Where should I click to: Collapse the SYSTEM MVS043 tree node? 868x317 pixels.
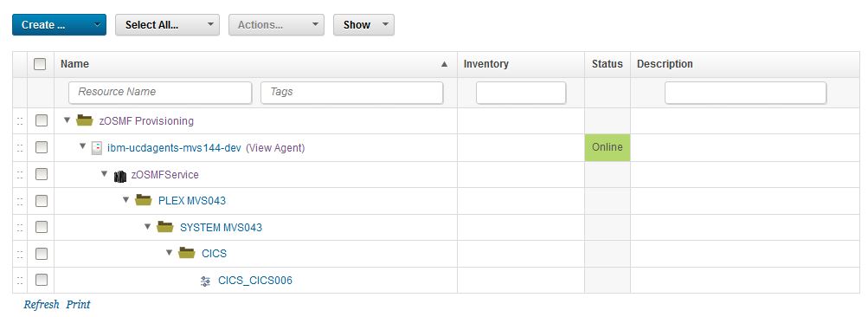click(x=148, y=227)
